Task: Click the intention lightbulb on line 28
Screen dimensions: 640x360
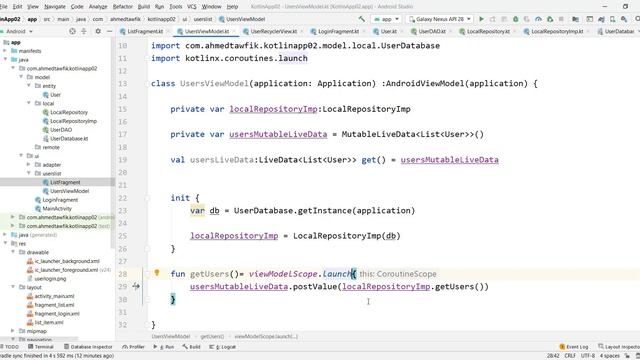Action: click(157, 273)
